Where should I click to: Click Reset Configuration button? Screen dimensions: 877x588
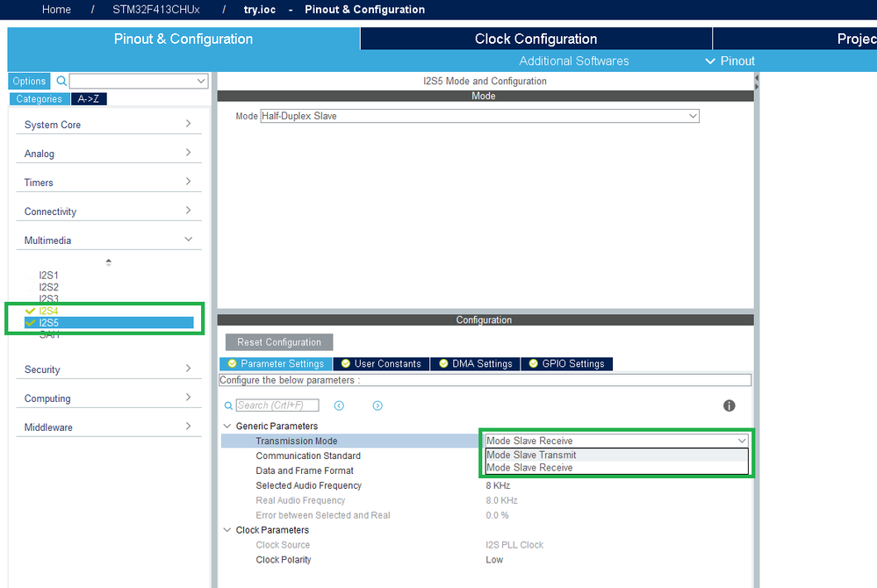[x=279, y=342]
